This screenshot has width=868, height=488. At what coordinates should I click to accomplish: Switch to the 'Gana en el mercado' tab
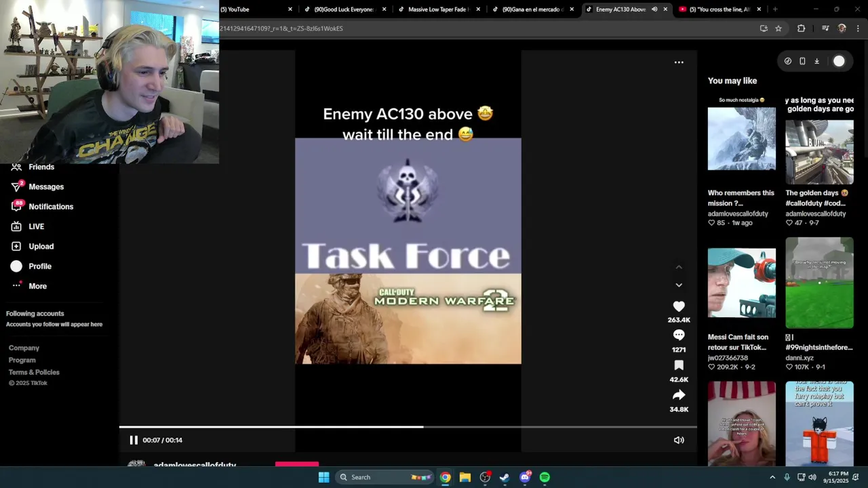coord(532,9)
